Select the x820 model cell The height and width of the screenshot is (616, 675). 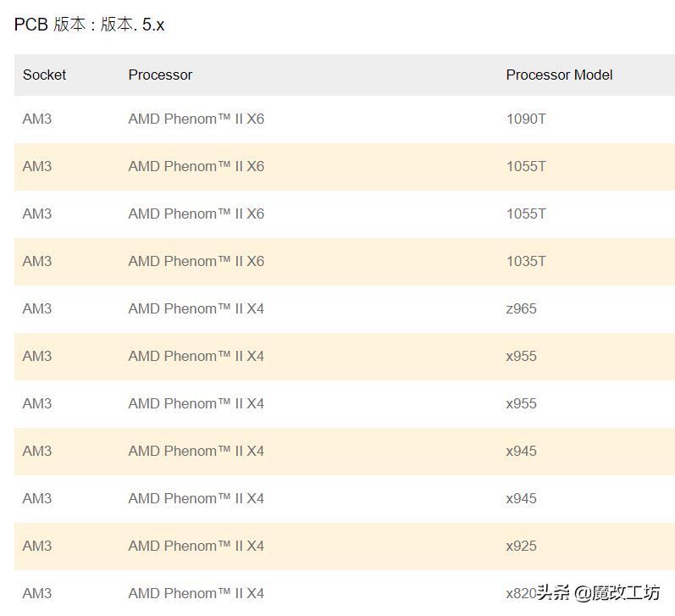pyautogui.click(x=522, y=593)
